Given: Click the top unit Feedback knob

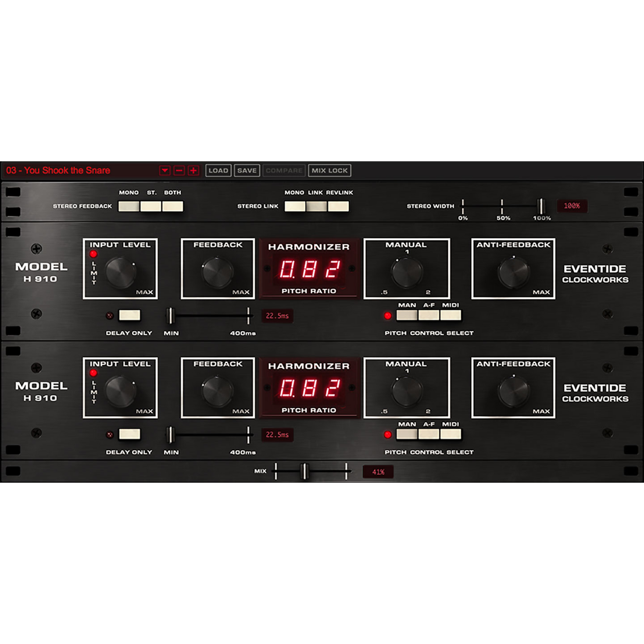Looking at the screenshot, I should 218,271.
